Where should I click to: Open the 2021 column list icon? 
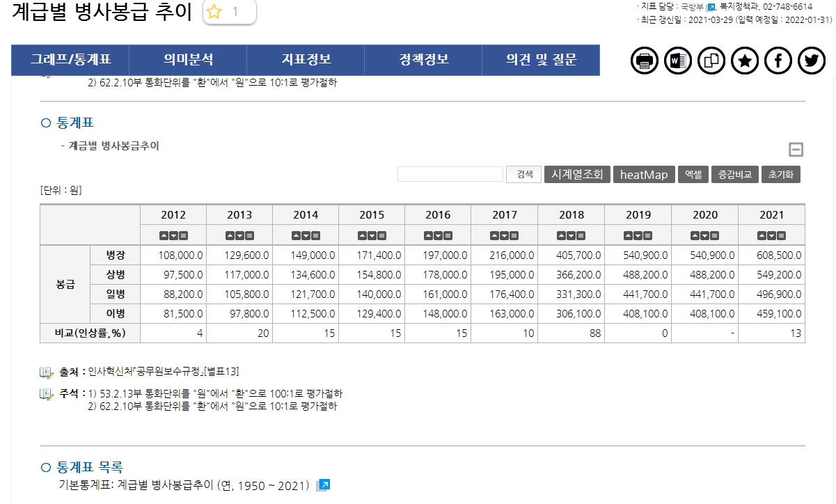pyautogui.click(x=780, y=236)
